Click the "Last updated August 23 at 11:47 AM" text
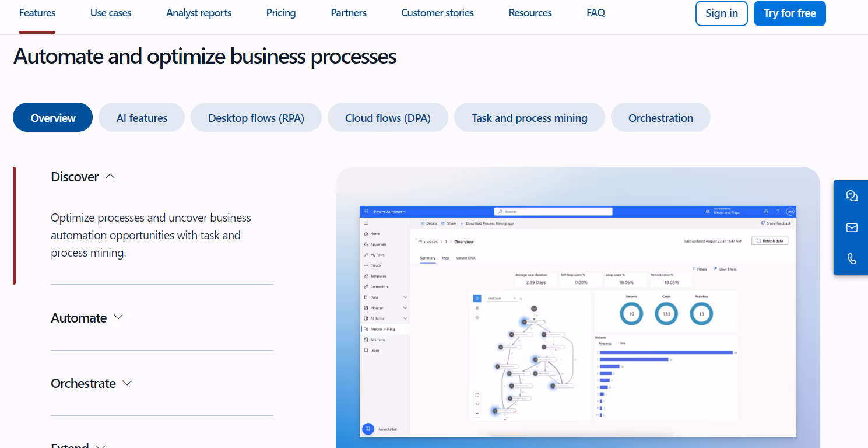Viewport: 868px width, 448px height. coord(712,241)
